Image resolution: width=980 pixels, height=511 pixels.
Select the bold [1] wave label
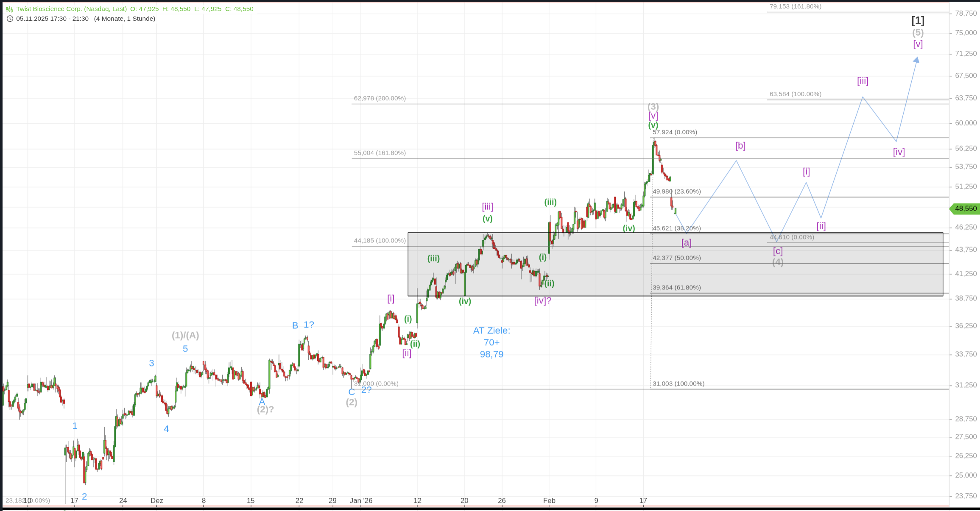click(x=918, y=20)
